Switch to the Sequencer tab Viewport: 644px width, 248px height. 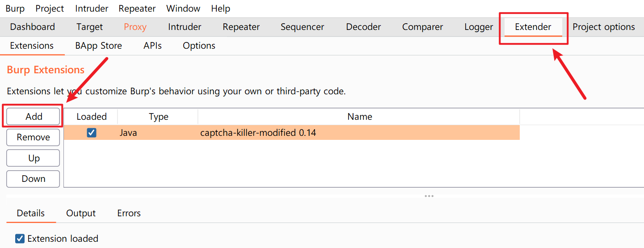click(x=303, y=27)
